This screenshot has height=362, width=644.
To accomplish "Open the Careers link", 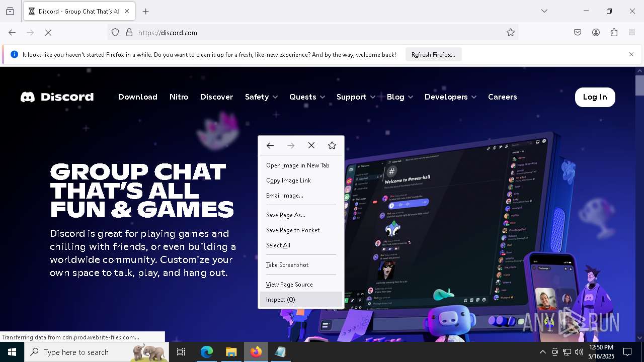I will [502, 97].
